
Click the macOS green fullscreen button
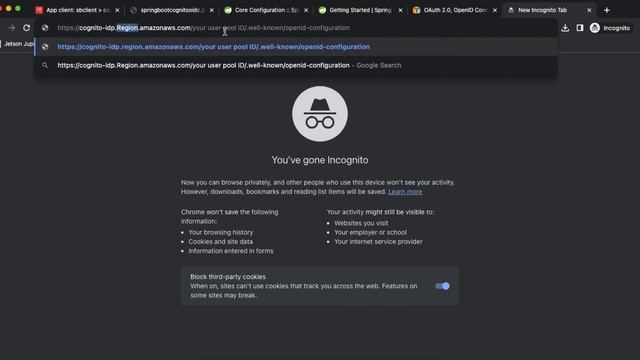click(x=18, y=8)
